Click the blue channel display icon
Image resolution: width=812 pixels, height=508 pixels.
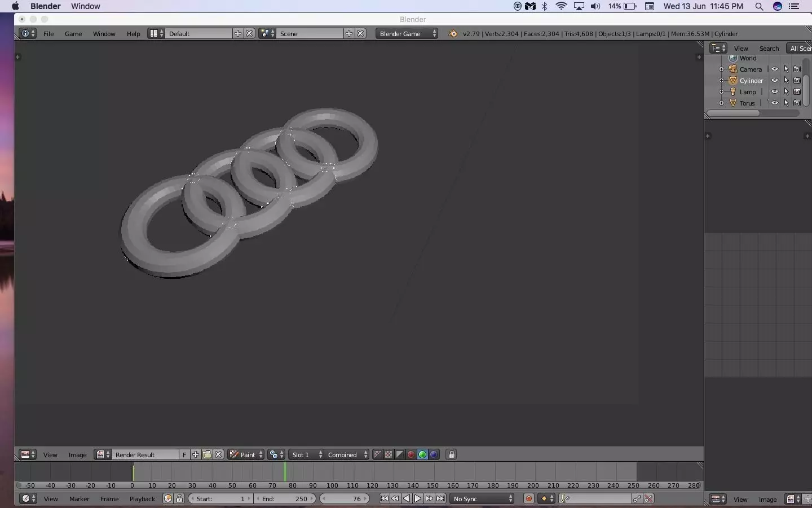click(434, 454)
